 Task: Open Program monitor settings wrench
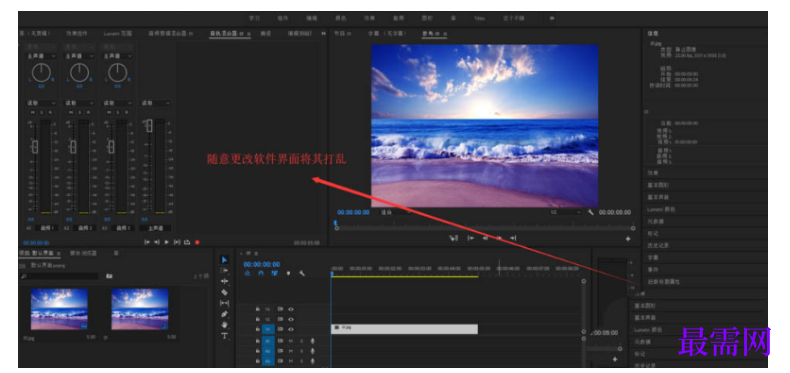pos(591,212)
